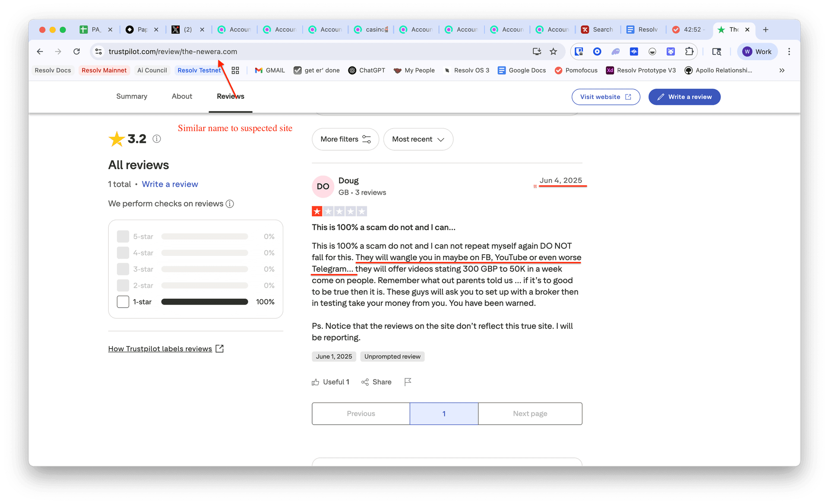Open the bookmarks apps grid icon
The height and width of the screenshot is (504, 829).
(235, 70)
